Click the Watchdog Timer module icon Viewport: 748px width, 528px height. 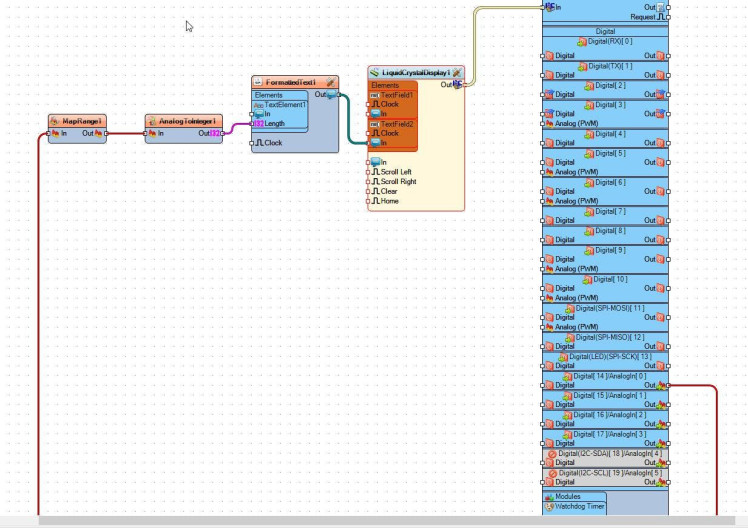[x=549, y=506]
